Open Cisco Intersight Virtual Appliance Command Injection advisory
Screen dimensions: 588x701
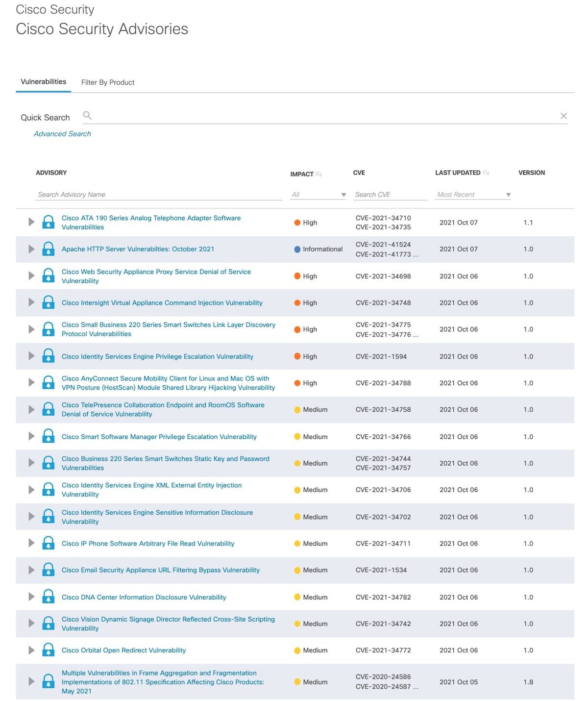[162, 303]
